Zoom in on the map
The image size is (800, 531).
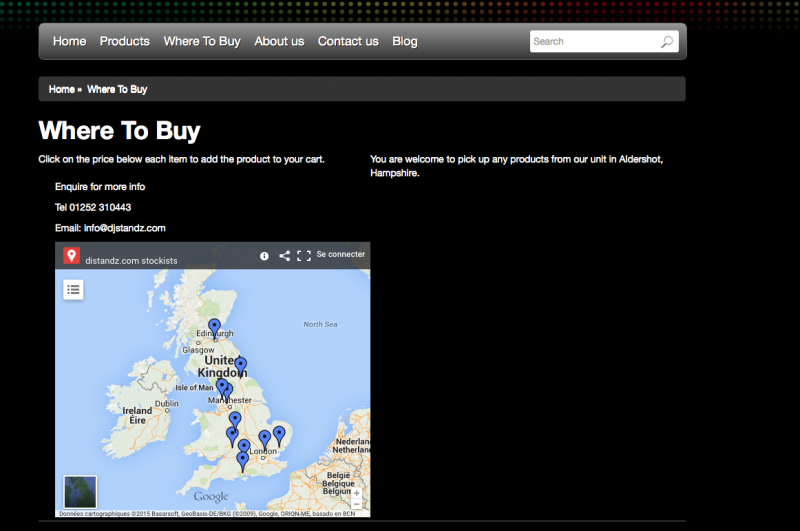pyautogui.click(x=357, y=492)
